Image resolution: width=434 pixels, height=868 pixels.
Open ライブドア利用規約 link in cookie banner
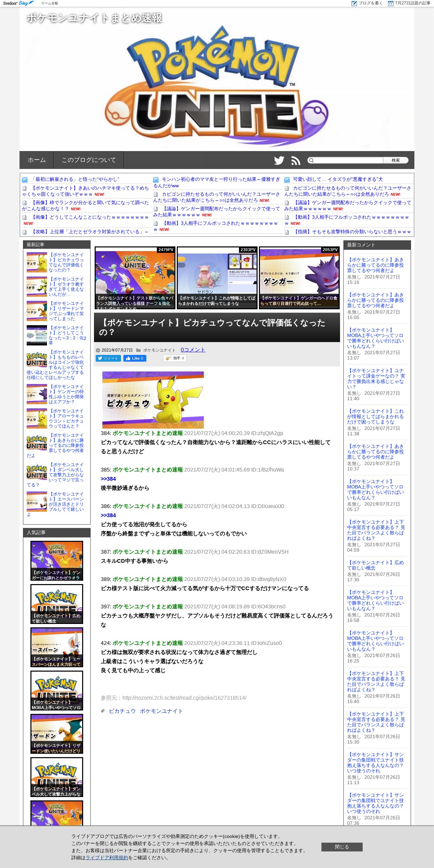point(107,858)
